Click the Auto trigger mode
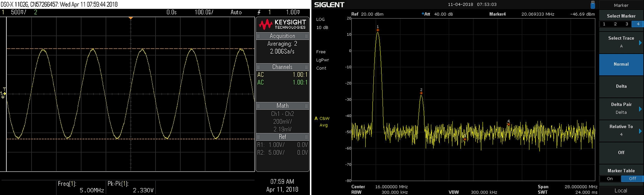 point(236,12)
